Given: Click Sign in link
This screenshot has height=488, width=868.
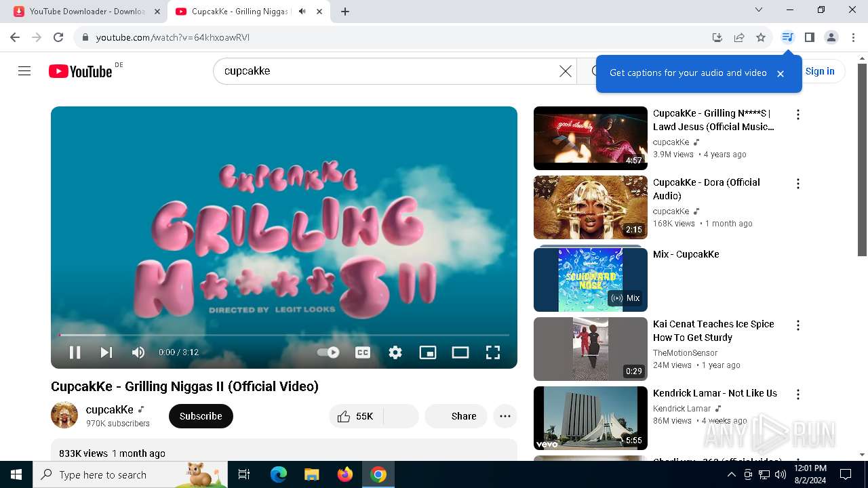Looking at the screenshot, I should (820, 71).
